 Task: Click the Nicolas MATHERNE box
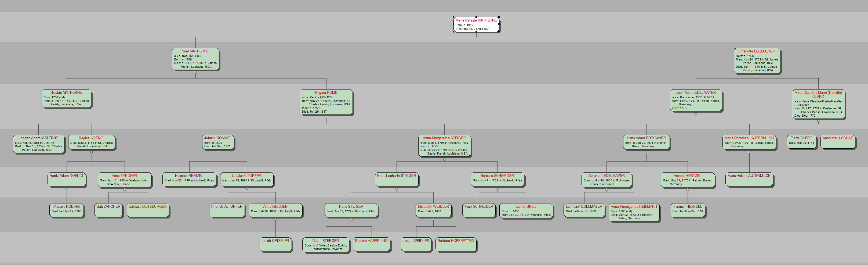[66, 98]
